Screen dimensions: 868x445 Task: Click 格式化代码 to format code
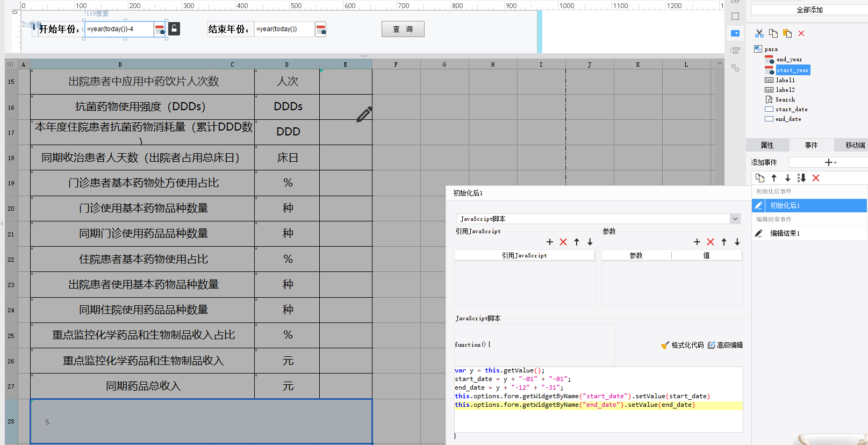(x=682, y=345)
